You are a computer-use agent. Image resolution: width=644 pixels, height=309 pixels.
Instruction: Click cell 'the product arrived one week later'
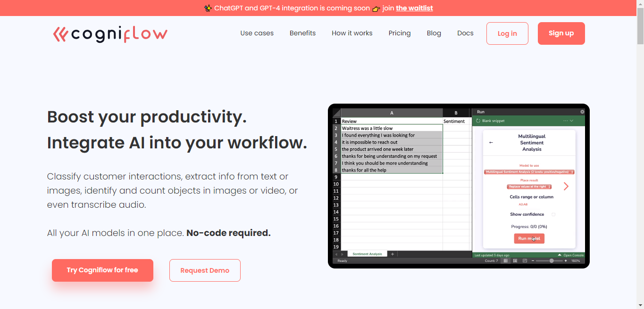392,149
